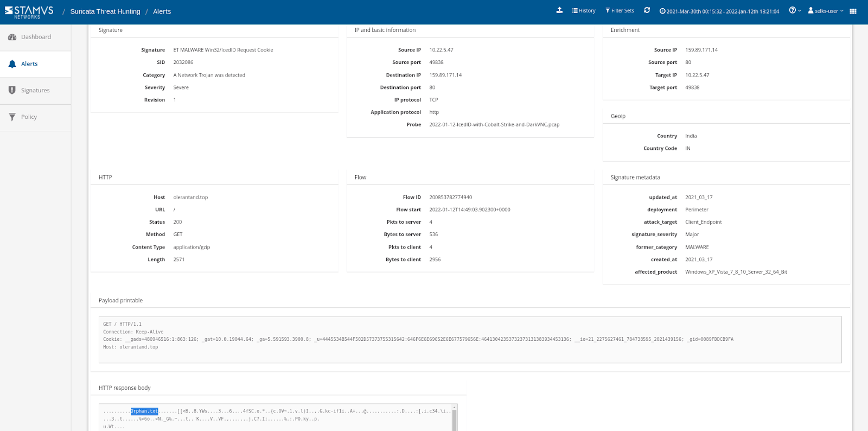The width and height of the screenshot is (868, 431).
Task: Click Flow ID 200853782774940
Action: (x=451, y=198)
